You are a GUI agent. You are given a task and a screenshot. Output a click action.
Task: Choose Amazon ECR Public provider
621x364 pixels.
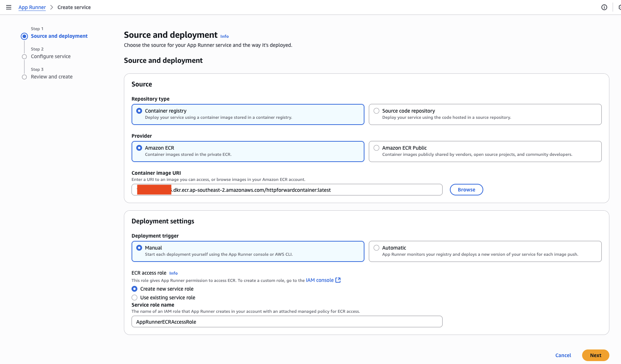[x=485, y=151]
